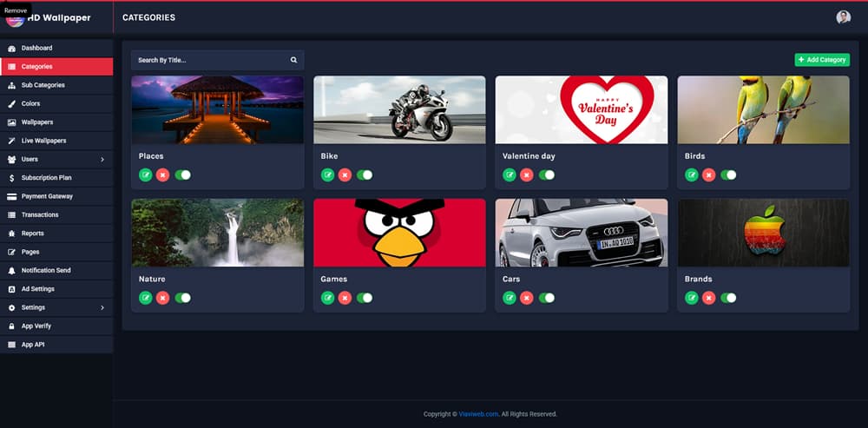
Task: Delete the Brands category
Action: click(708, 298)
